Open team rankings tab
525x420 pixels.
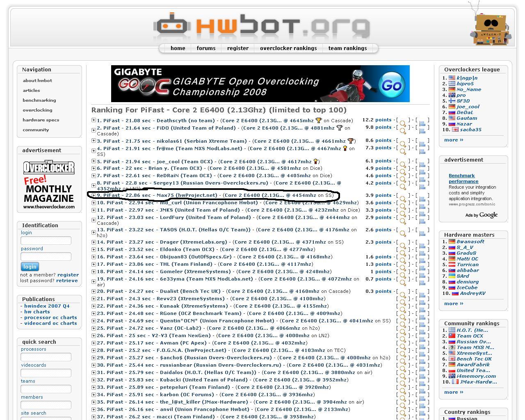tap(347, 48)
